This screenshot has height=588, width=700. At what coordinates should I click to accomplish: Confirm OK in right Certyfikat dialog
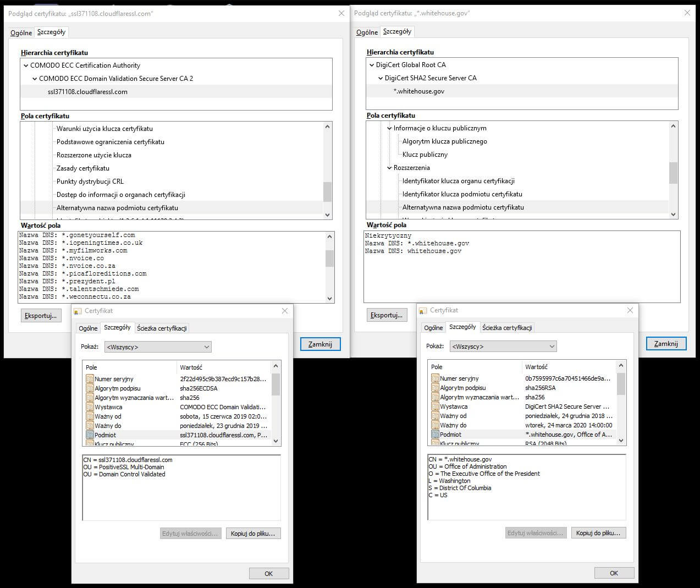614,573
